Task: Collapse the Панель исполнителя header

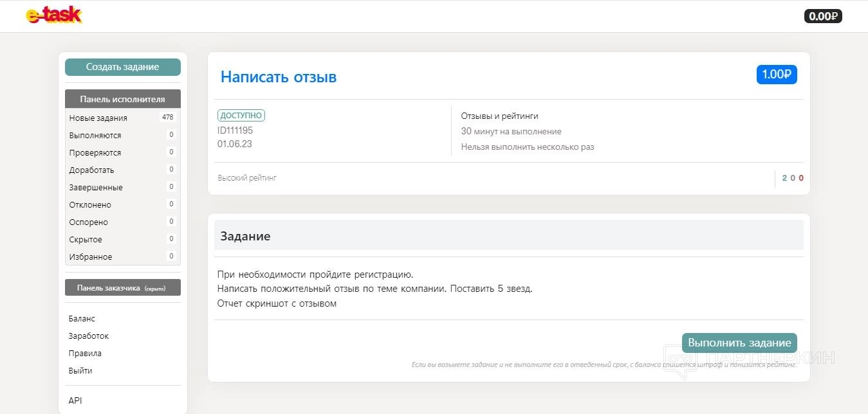Action: [122, 99]
